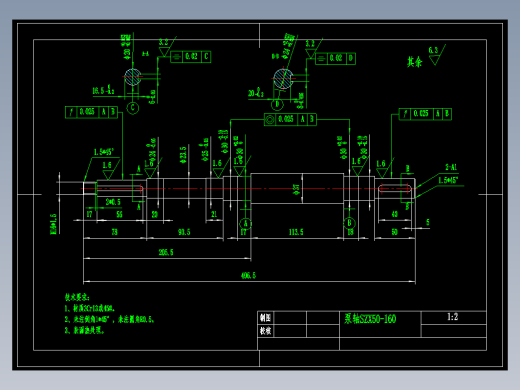Select technical note line 1 about material
This screenshot has width=520, height=390.
coord(90,308)
